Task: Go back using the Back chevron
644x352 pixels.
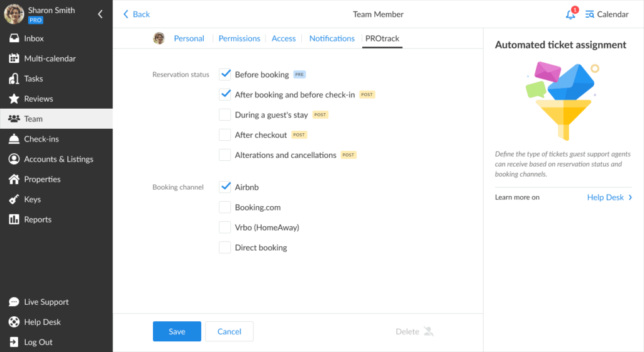Action: pos(126,14)
